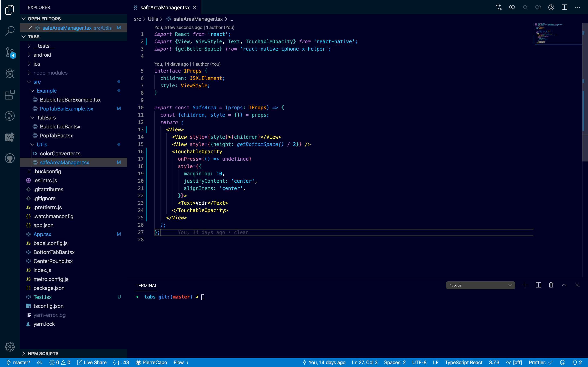Open the Run and Debug view
588x367 pixels.
[10, 73]
